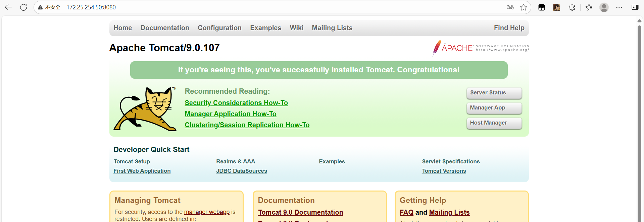This screenshot has height=222, width=644.
Task: Open the Tomcat 9.0 Documentation link
Action: tap(300, 212)
